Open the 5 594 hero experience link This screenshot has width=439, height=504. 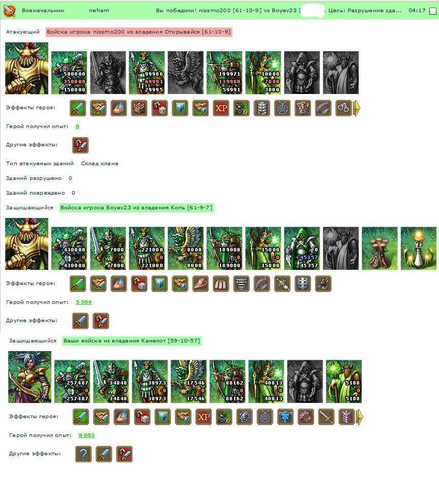83,302
